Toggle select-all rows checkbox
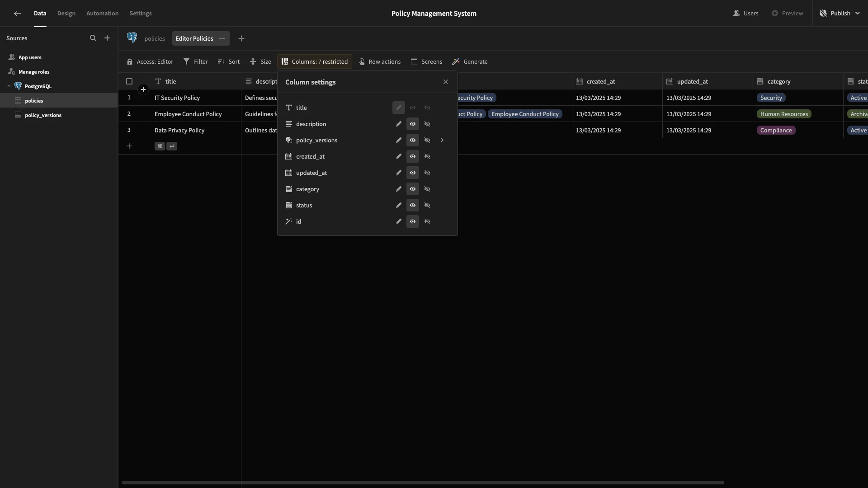Screen dimensions: 868x488 click(x=129, y=81)
